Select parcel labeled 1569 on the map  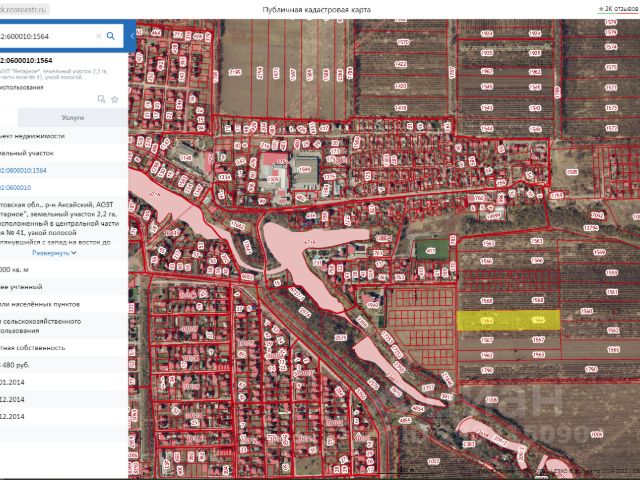click(x=599, y=252)
